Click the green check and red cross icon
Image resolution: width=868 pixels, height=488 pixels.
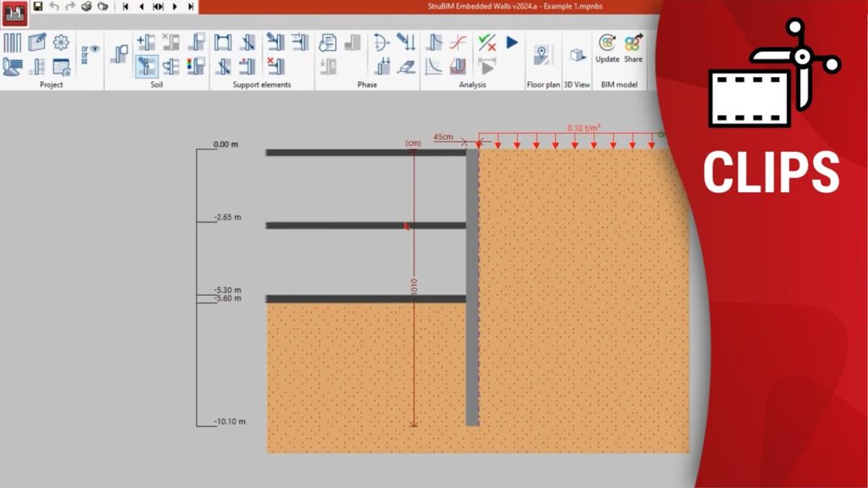[x=487, y=42]
